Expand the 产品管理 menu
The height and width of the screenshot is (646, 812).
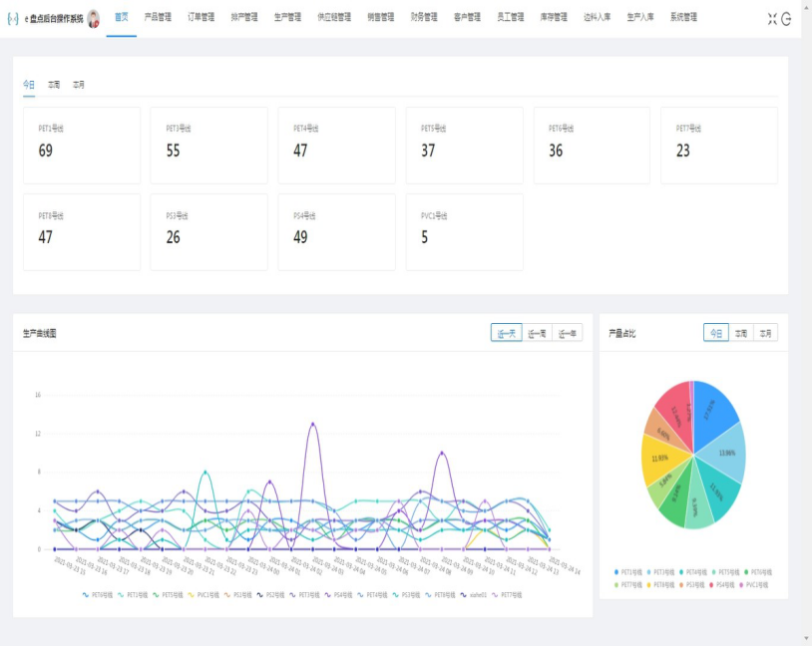pos(158,18)
